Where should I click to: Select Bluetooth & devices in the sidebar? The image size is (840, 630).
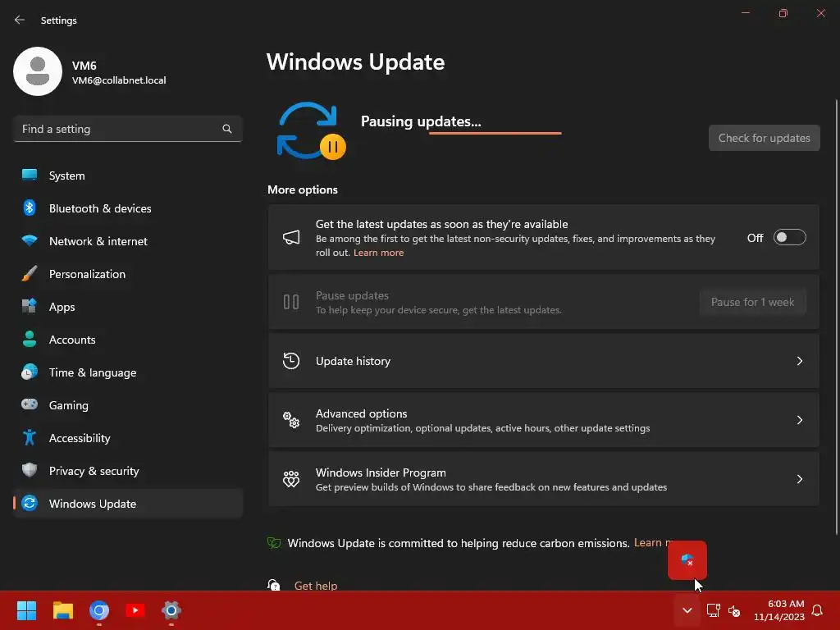coord(128,208)
